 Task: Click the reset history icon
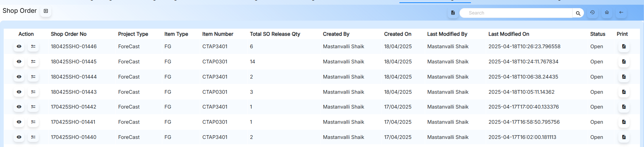592,12
